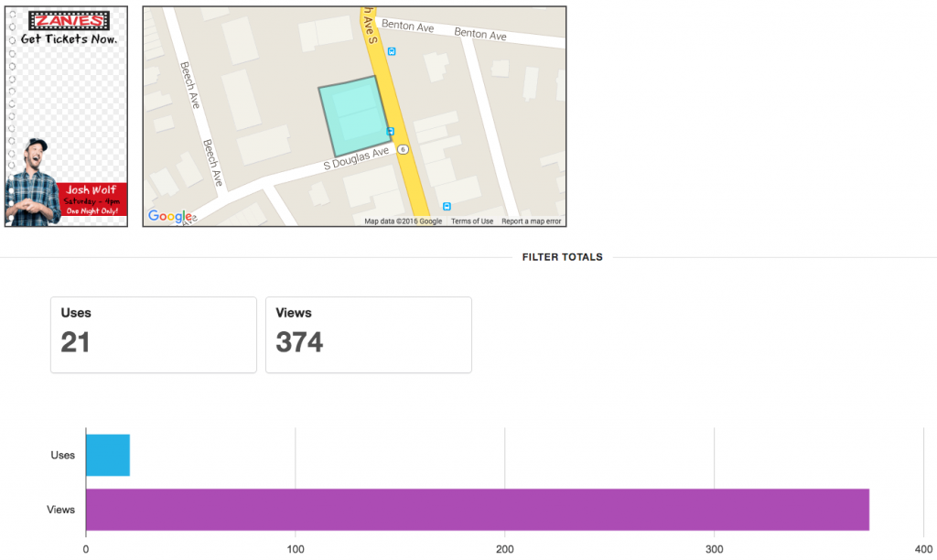Click the route 6 highway shield marker
Image resolution: width=937 pixels, height=560 pixels.
click(x=402, y=149)
